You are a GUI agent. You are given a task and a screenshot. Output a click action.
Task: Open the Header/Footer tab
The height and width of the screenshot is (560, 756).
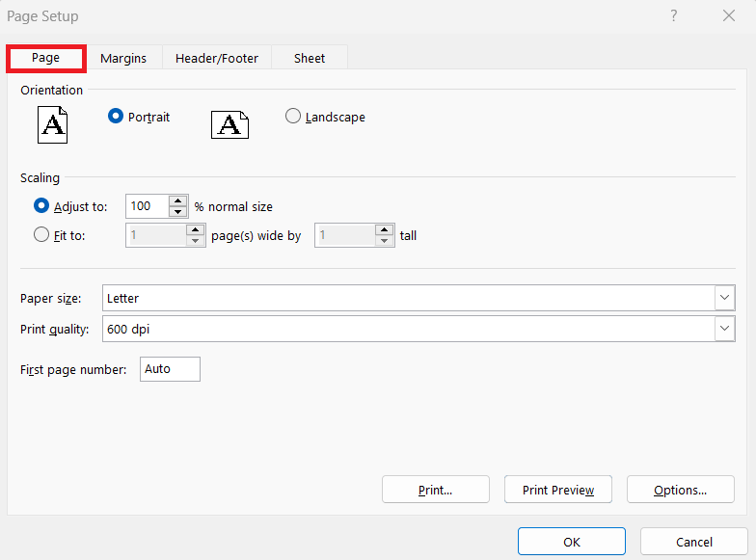(217, 58)
